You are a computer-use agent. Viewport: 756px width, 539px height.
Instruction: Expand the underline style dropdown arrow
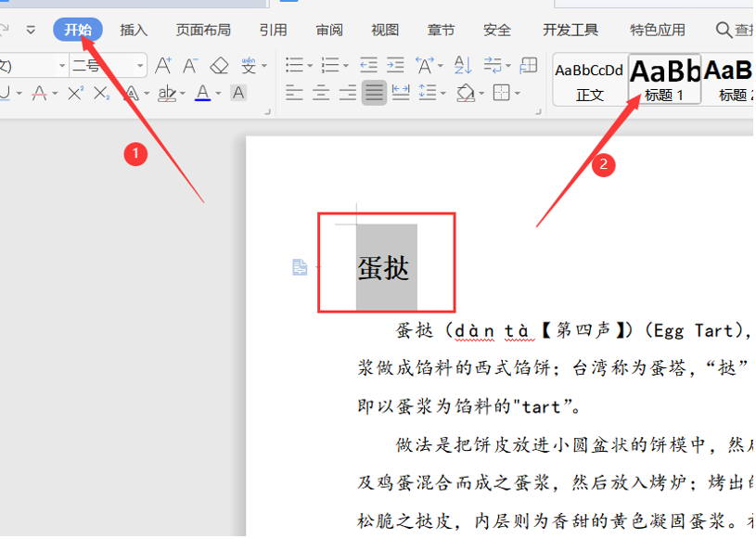19,93
